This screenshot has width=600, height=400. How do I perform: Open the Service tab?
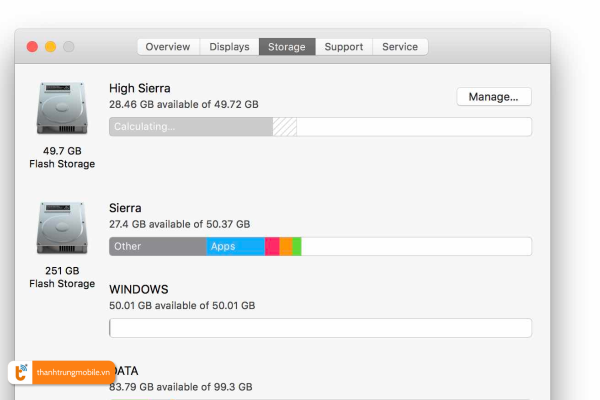[x=400, y=47]
